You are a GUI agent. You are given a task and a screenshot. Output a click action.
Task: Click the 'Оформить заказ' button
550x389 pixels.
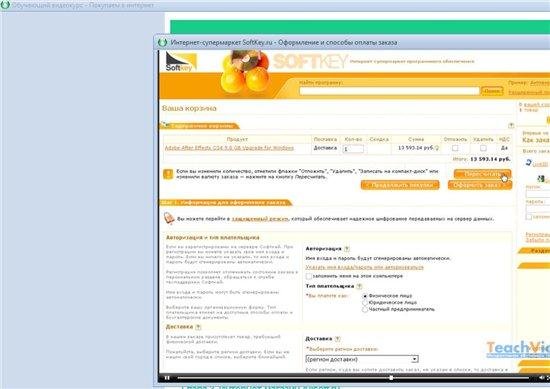tap(479, 185)
